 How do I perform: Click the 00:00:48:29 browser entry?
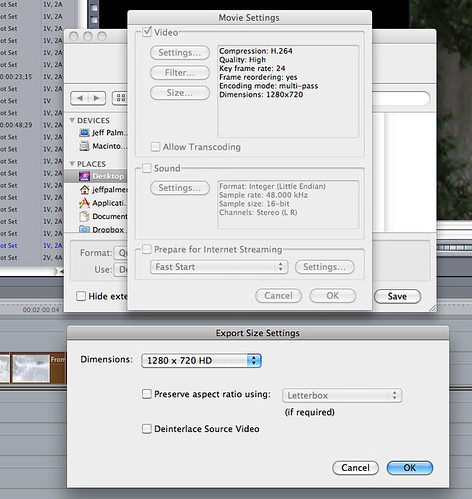(x=16, y=125)
